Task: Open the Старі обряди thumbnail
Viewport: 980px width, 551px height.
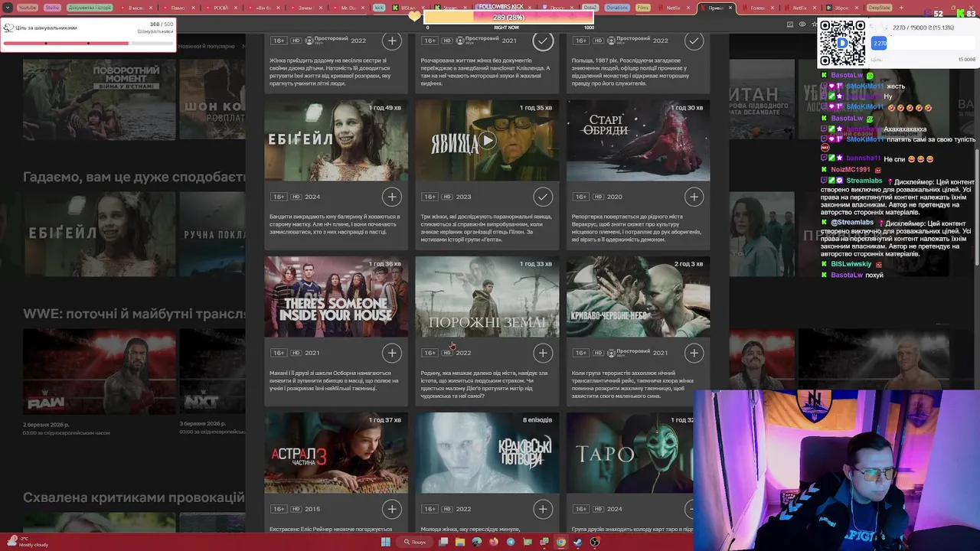Action: click(638, 141)
